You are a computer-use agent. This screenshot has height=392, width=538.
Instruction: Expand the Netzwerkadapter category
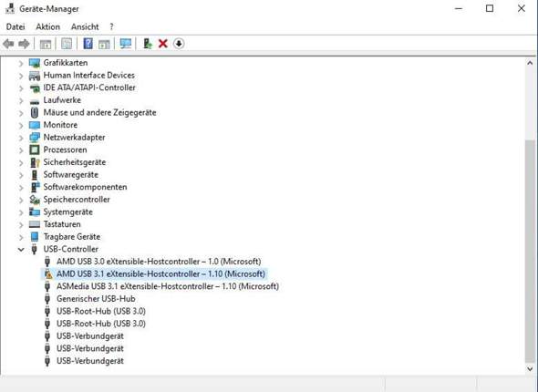click(21, 138)
